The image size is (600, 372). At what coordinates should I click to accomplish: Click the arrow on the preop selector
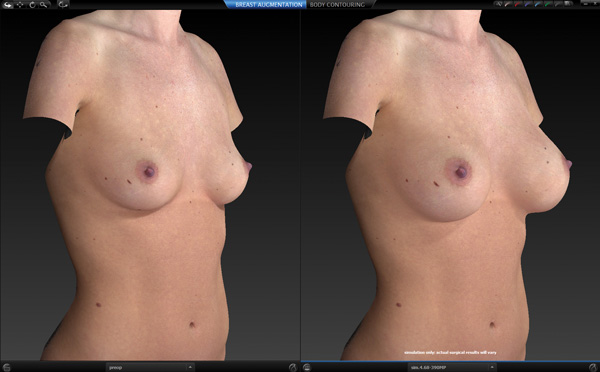[190, 367]
